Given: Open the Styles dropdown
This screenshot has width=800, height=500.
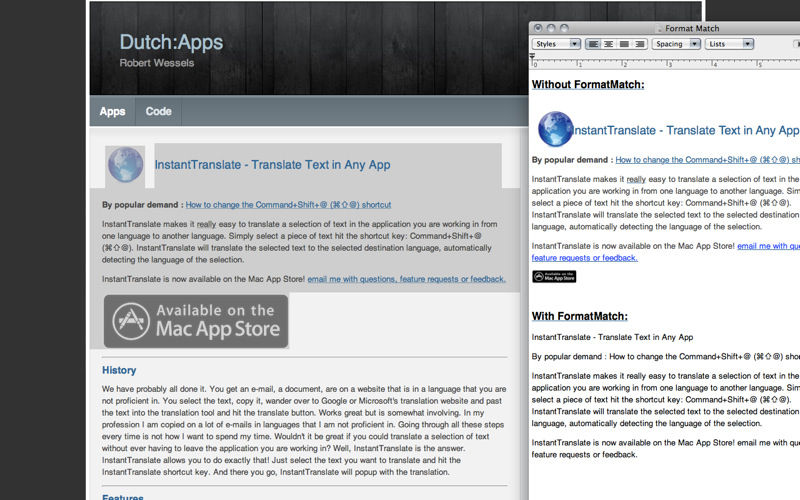Looking at the screenshot, I should [556, 44].
